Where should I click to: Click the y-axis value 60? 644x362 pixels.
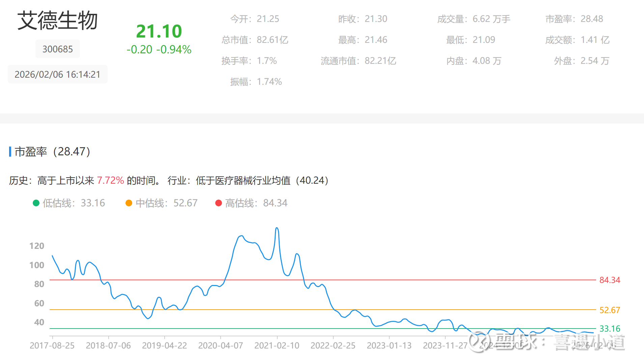point(39,303)
